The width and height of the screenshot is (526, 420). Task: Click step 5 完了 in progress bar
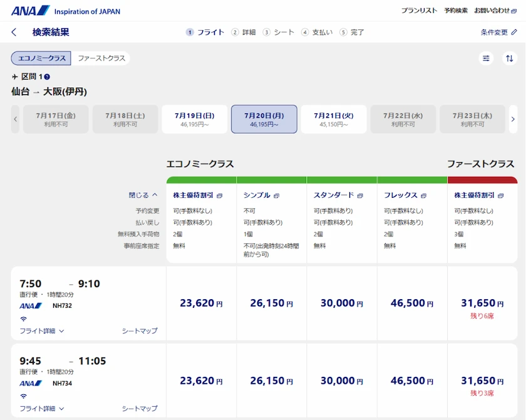point(352,32)
